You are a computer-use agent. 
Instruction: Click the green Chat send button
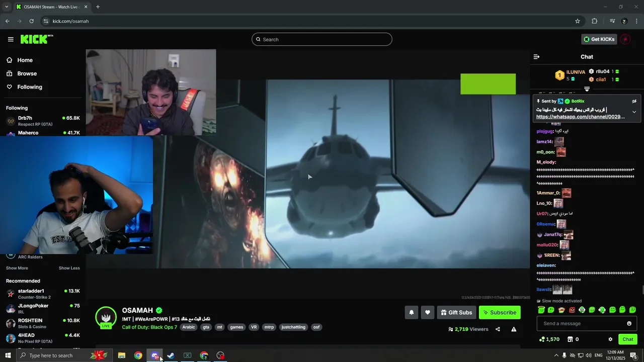(x=627, y=339)
